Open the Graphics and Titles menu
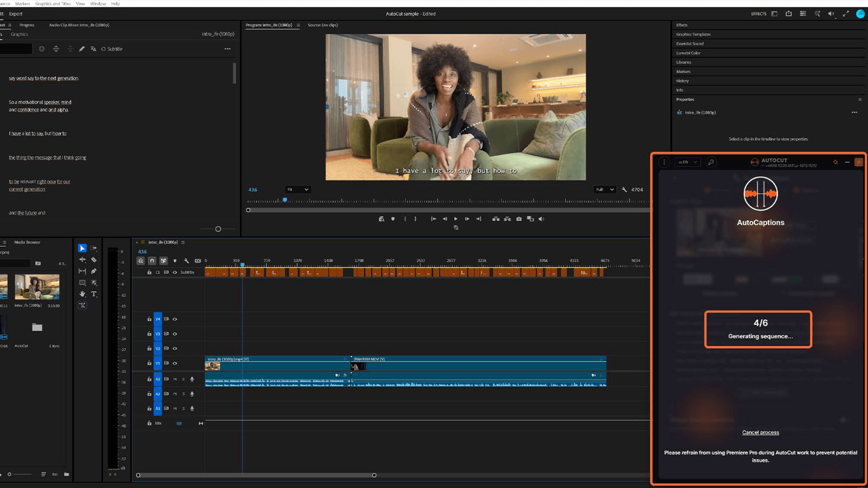The width and height of the screenshot is (868, 488). click(53, 4)
